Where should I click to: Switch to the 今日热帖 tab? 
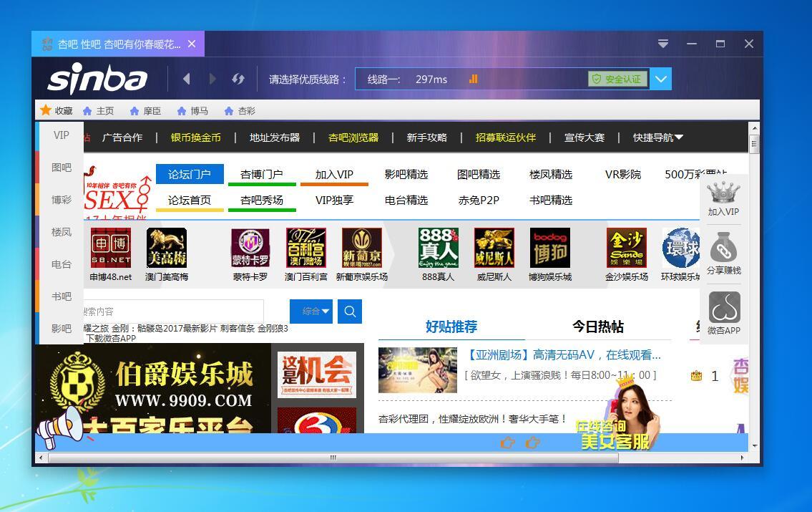pos(597,327)
